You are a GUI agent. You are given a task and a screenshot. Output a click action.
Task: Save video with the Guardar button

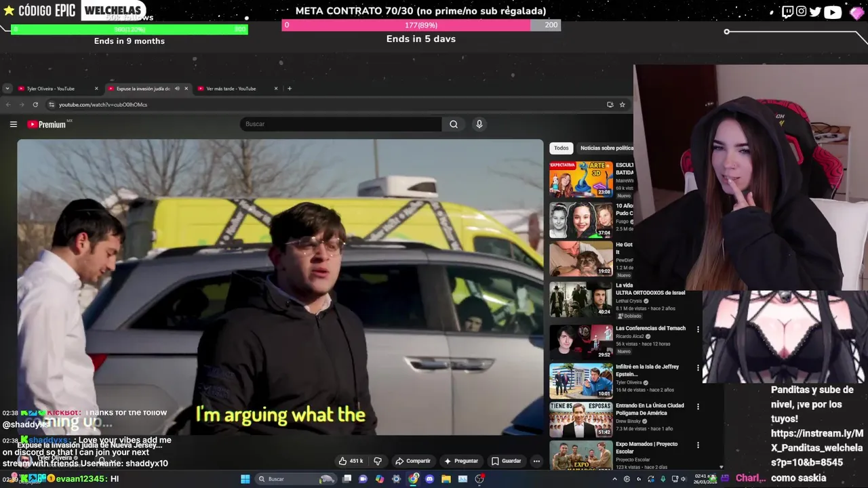[x=506, y=461]
